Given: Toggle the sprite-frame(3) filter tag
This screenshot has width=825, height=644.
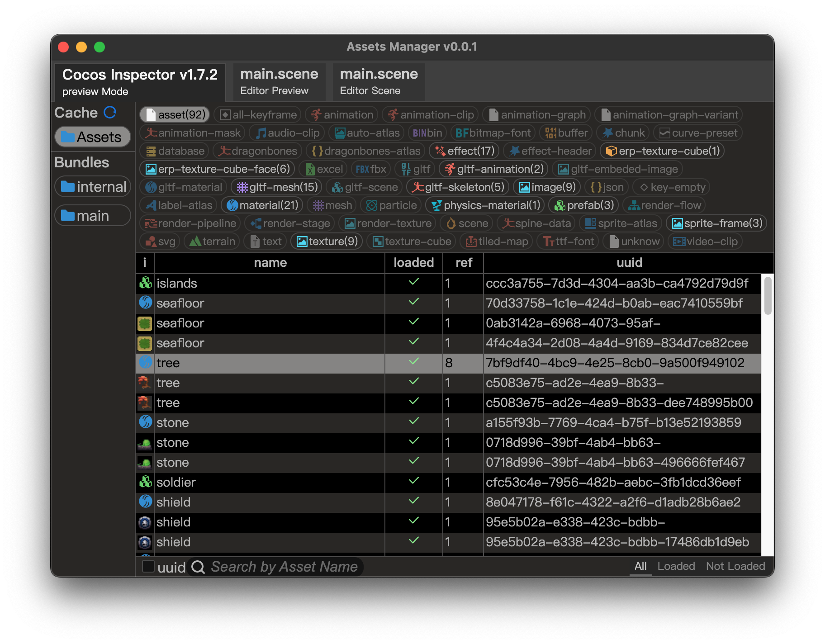Looking at the screenshot, I should pos(716,223).
